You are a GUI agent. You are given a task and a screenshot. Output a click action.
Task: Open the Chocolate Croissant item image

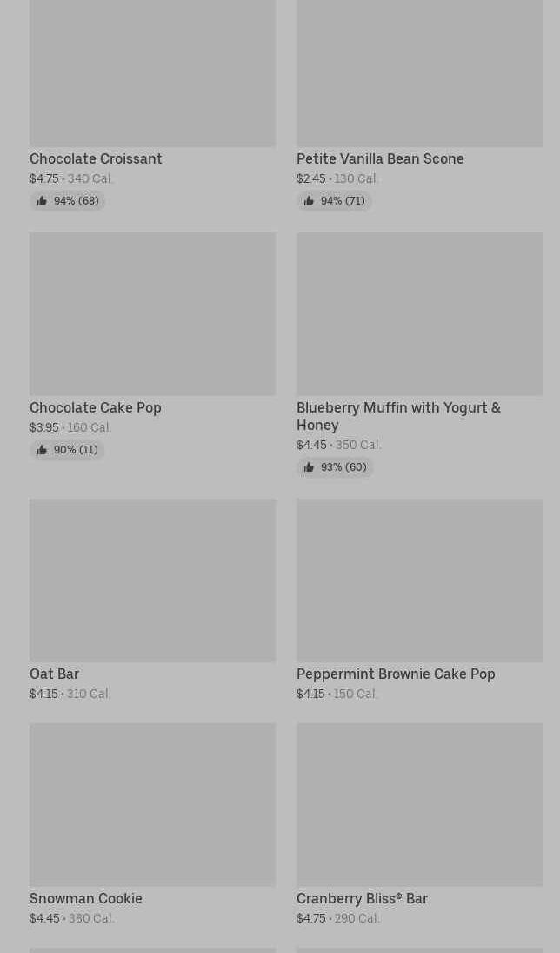152,73
